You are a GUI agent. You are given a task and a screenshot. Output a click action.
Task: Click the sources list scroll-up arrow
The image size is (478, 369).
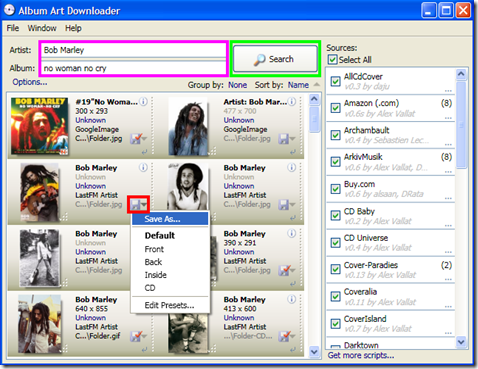click(x=461, y=74)
